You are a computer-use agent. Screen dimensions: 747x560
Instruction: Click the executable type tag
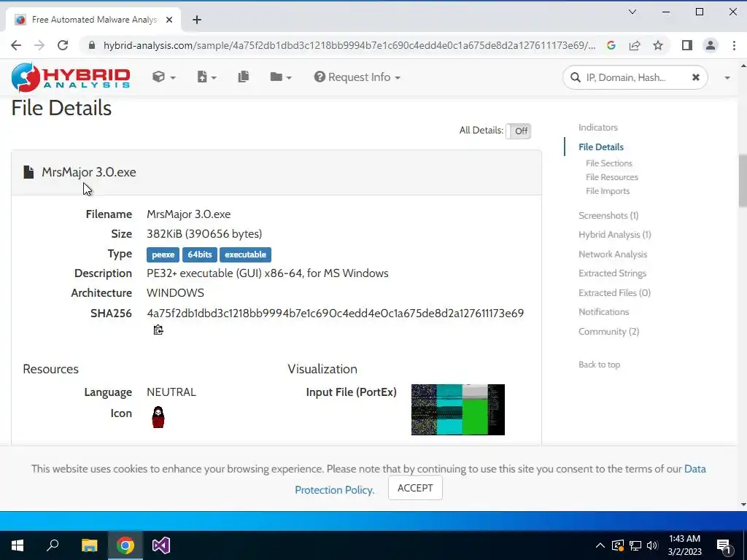point(245,254)
